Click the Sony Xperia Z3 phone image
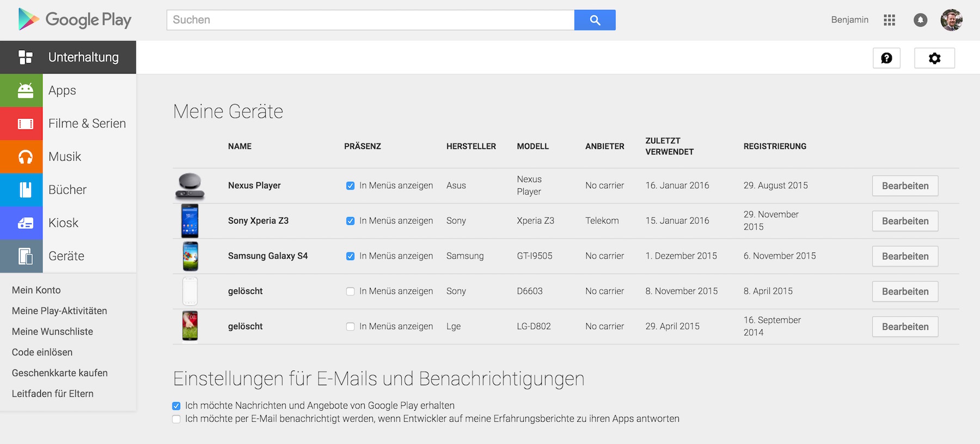 pyautogui.click(x=190, y=221)
